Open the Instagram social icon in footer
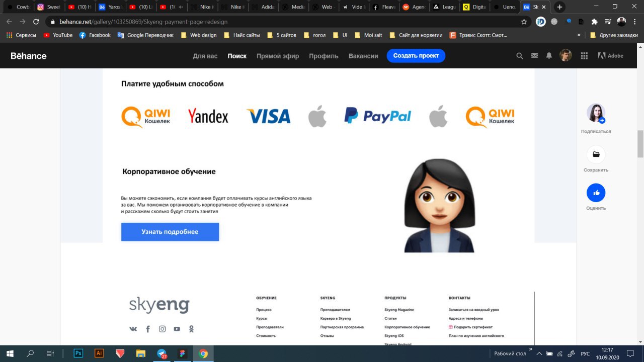The height and width of the screenshot is (362, 644). [x=162, y=329]
